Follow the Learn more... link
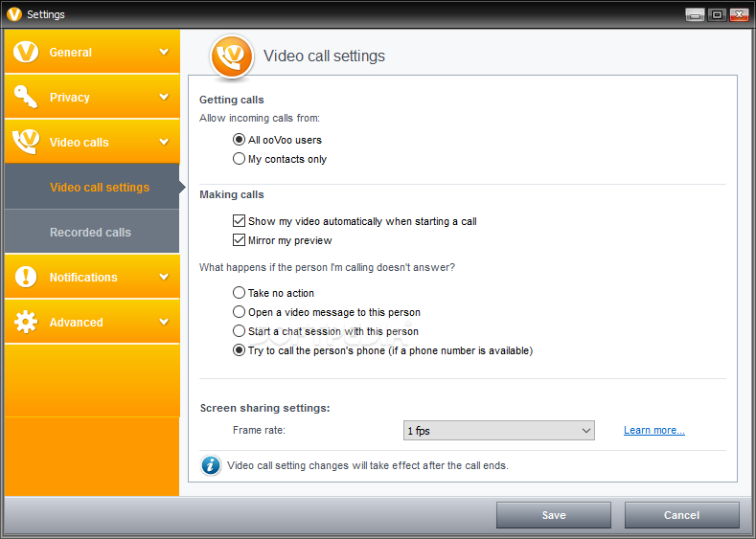 [x=653, y=430]
